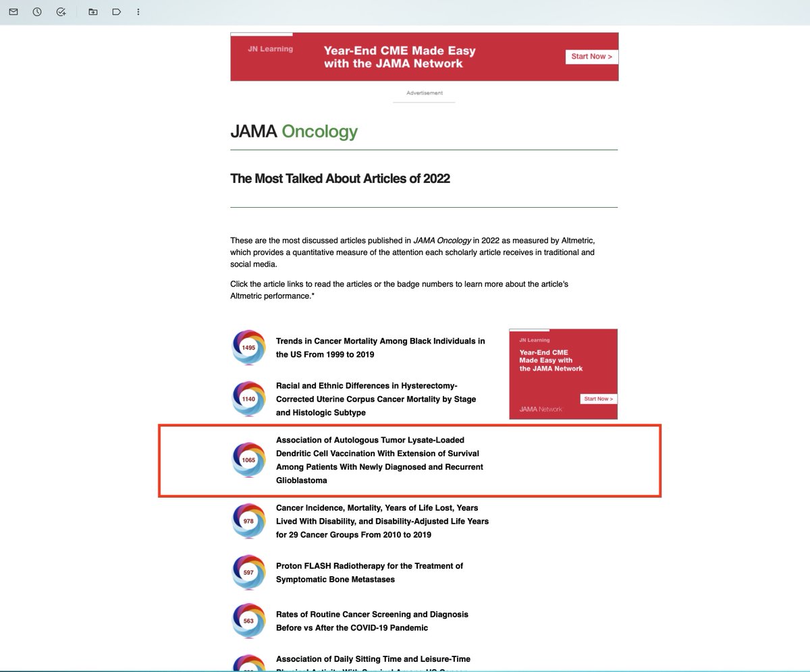Click JAMA Network logo in the side ad
This screenshot has height=672, width=810.
pyautogui.click(x=540, y=409)
